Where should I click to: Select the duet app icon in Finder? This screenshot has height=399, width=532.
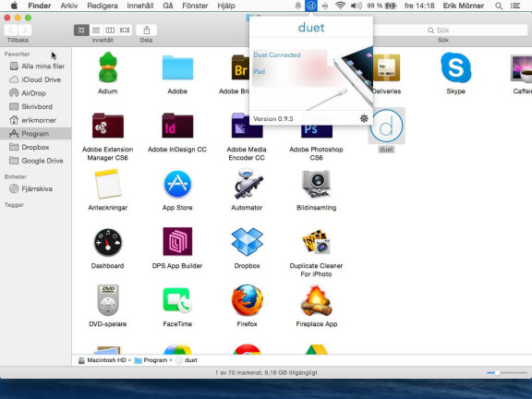coord(386,126)
